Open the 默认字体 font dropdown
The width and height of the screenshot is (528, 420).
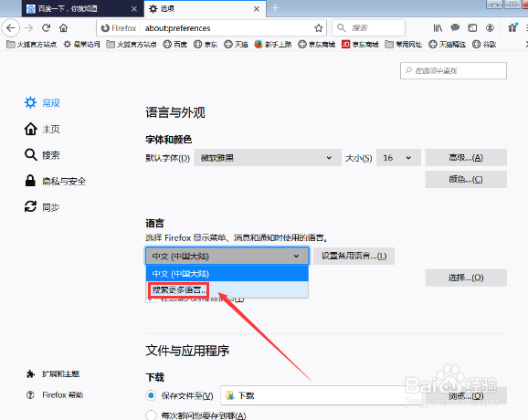(268, 157)
